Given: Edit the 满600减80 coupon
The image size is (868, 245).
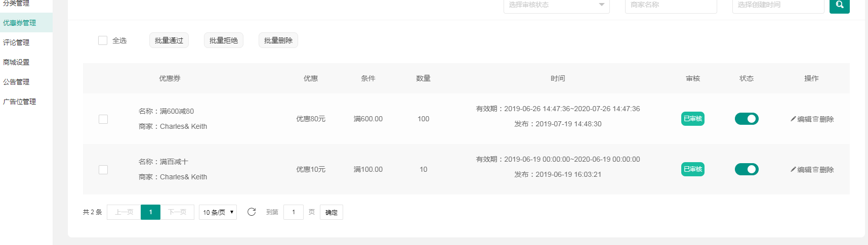Looking at the screenshot, I should 801,119.
